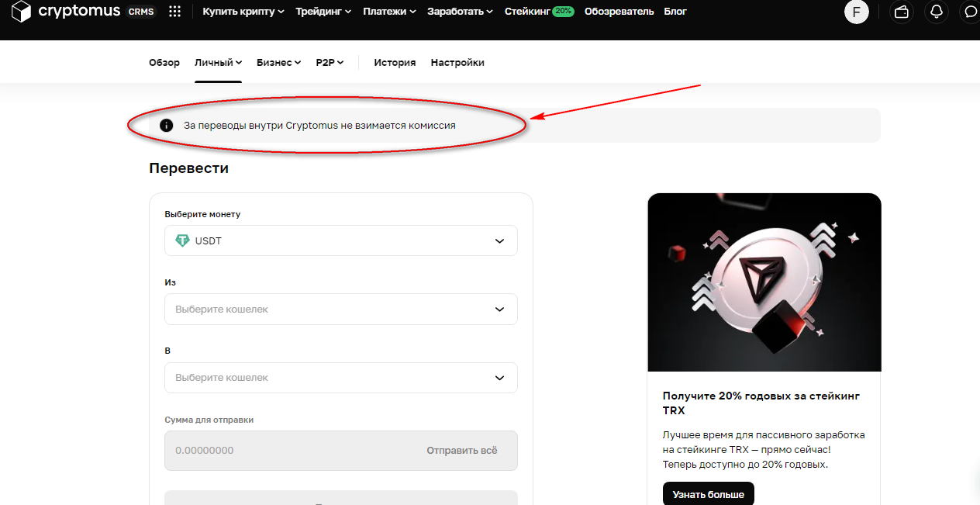Screen dimensions: 980x505
Task: Click the green 20% staking badge
Action: 563,12
